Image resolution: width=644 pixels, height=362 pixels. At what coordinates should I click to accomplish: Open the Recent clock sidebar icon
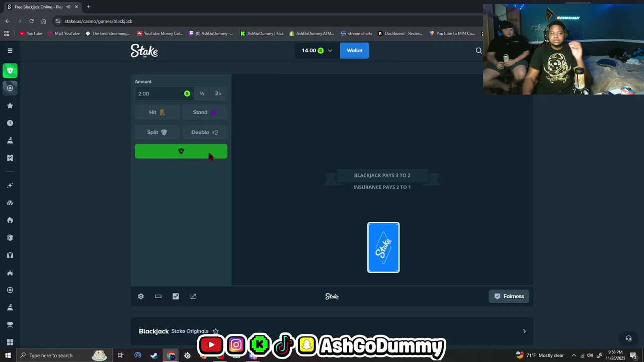click(10, 123)
